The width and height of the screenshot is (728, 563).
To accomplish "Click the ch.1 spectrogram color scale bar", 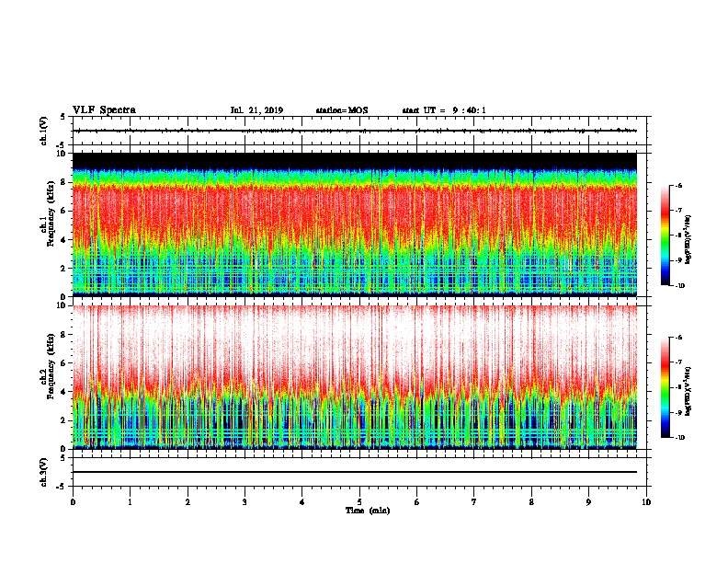I will coord(665,236).
